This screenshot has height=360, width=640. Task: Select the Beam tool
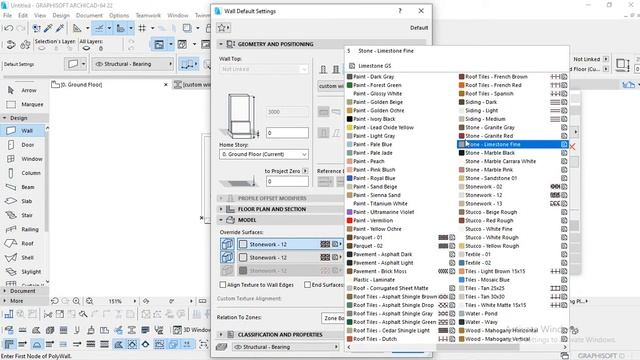point(23,187)
